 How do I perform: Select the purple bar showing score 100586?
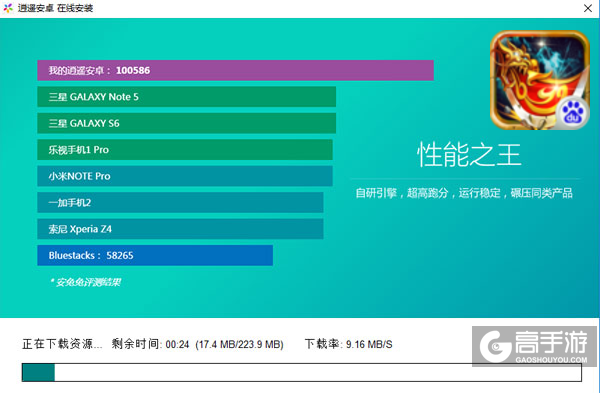(x=235, y=70)
